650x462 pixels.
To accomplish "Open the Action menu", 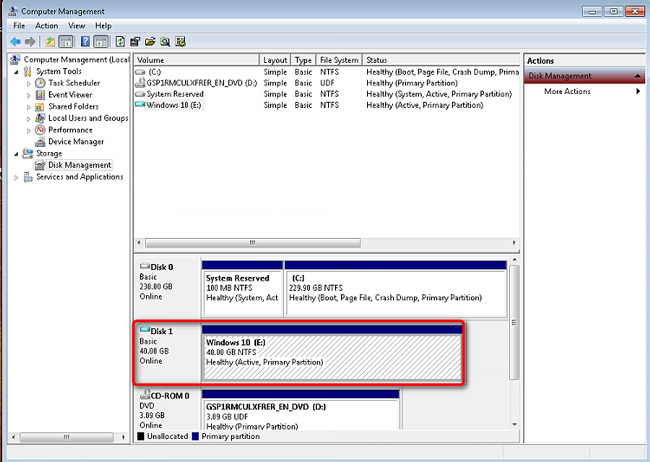I will click(x=46, y=26).
